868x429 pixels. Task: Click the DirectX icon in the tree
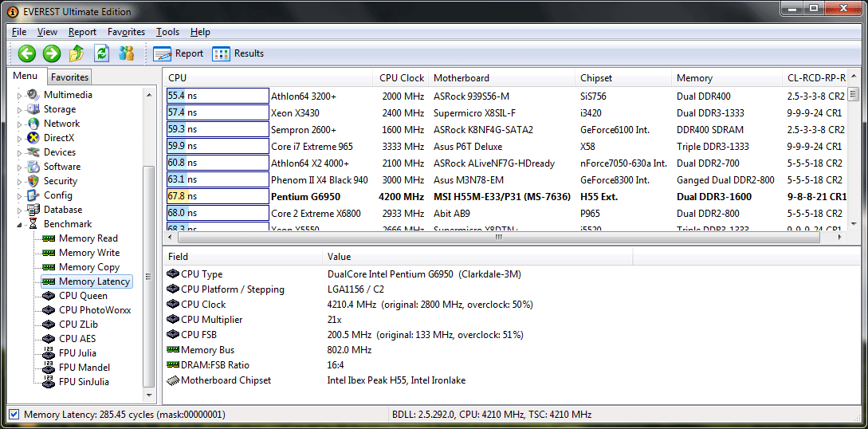[33, 138]
